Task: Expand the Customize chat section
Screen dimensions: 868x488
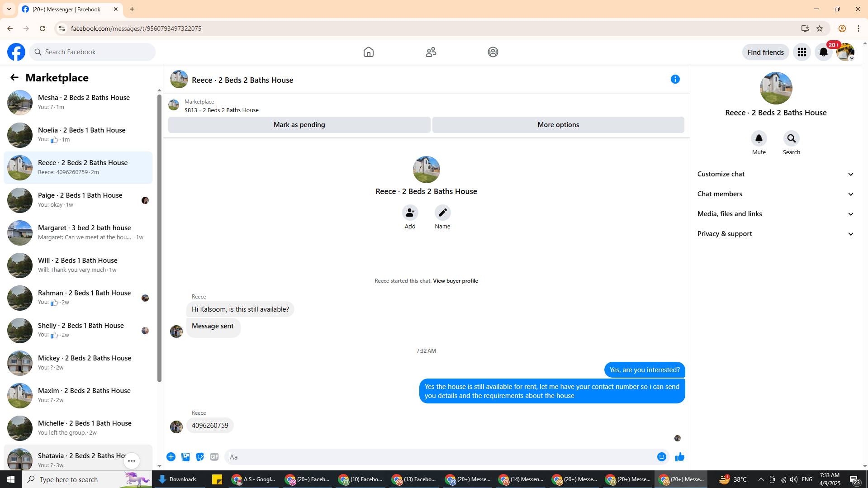Action: pos(776,174)
